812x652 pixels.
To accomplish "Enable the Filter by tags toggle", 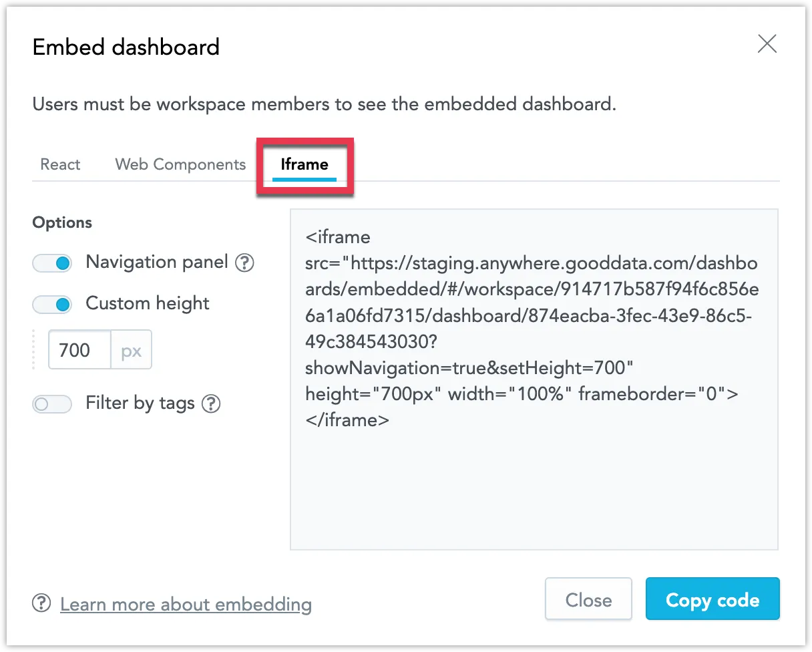I will [52, 403].
